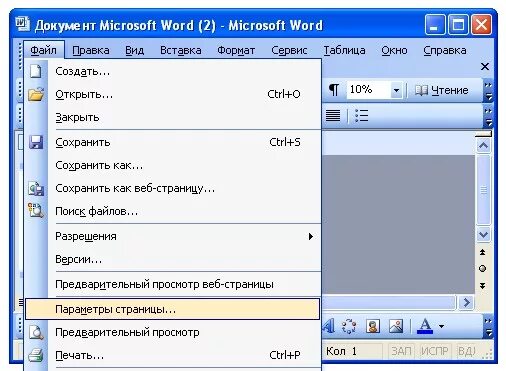506x371 pixels.
Task: Click the vertical scrollbar thumb
Action: pos(484,190)
